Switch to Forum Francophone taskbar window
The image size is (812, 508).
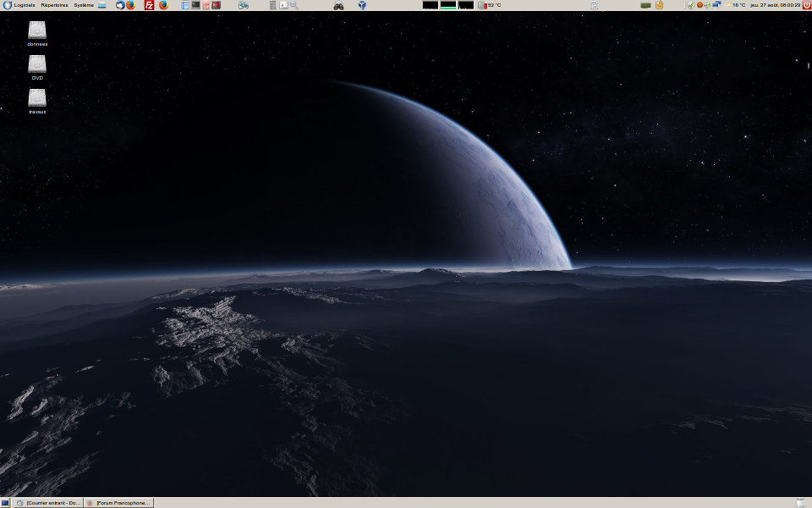pyautogui.click(x=118, y=503)
